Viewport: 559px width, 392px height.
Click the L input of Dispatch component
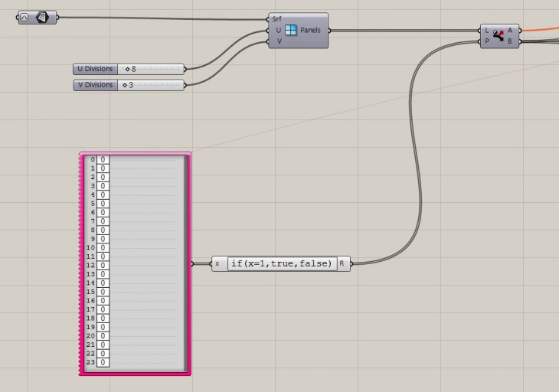pos(487,31)
